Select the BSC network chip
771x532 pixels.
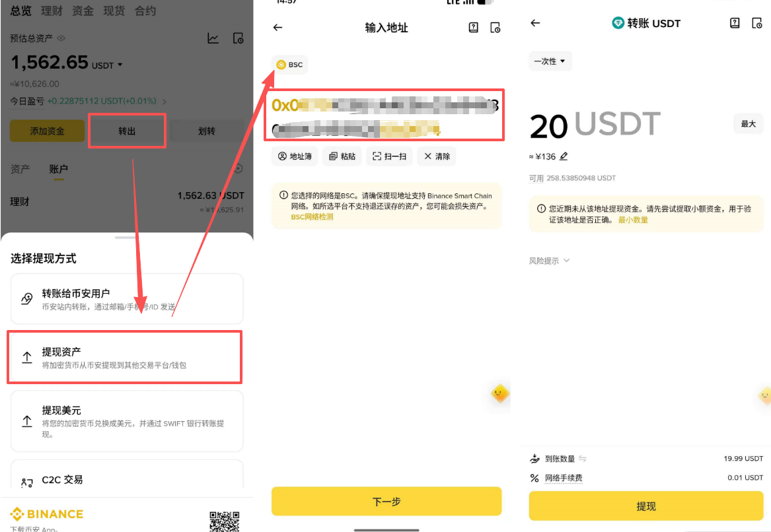(x=289, y=65)
